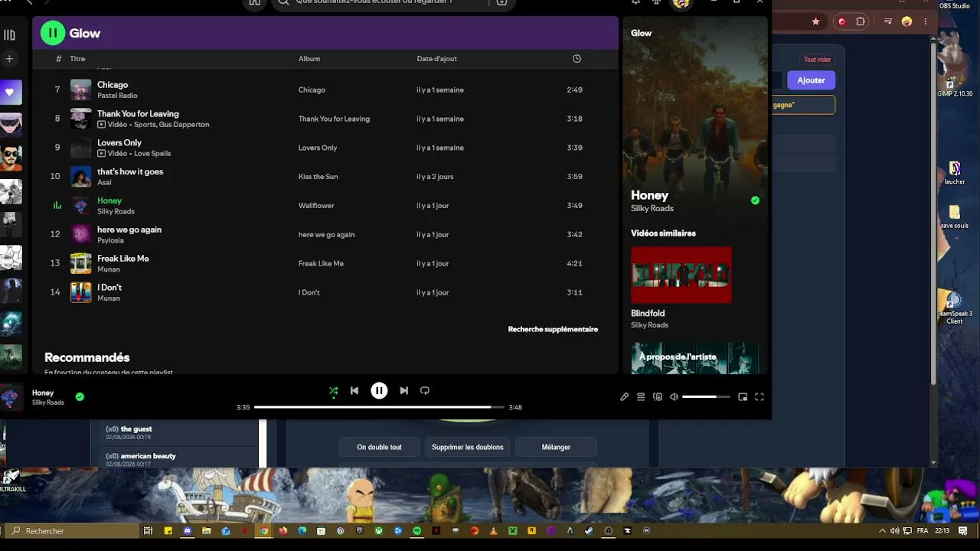Sort the playlist by Titre column
This screenshot has width=980, height=551.
coord(77,59)
